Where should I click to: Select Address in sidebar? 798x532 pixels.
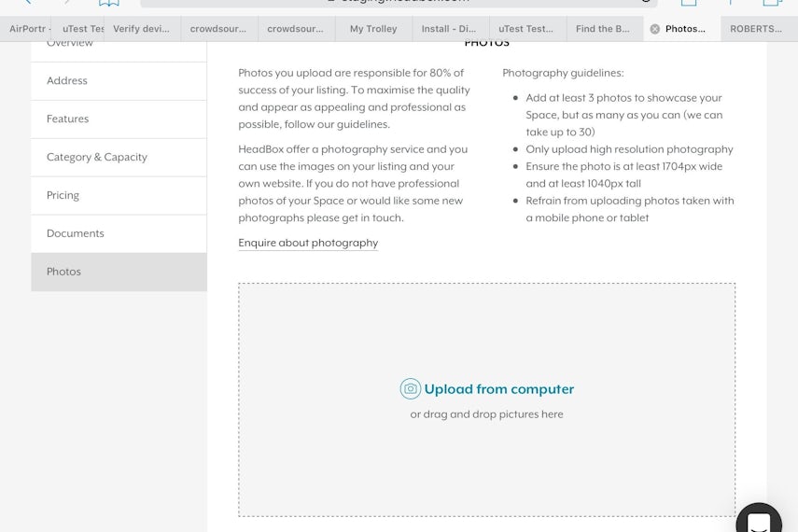(x=119, y=81)
